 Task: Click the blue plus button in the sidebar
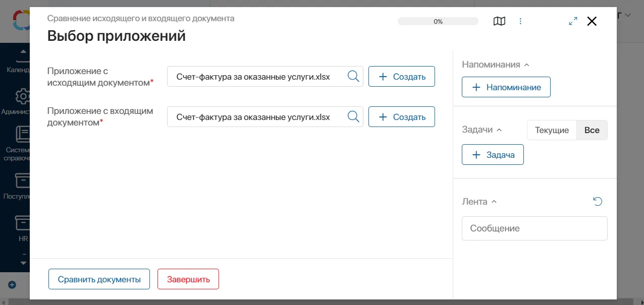tap(11, 284)
